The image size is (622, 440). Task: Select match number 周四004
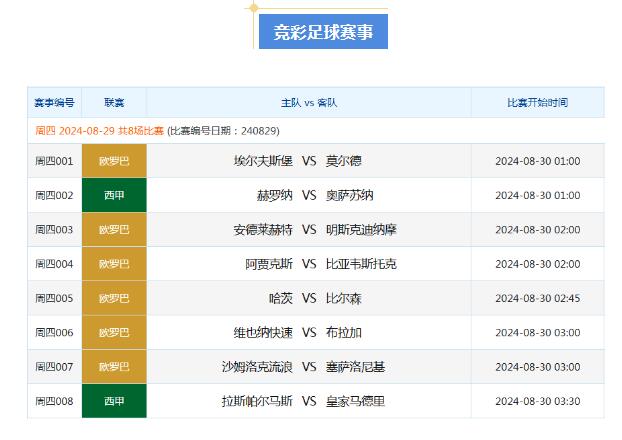tap(54, 264)
